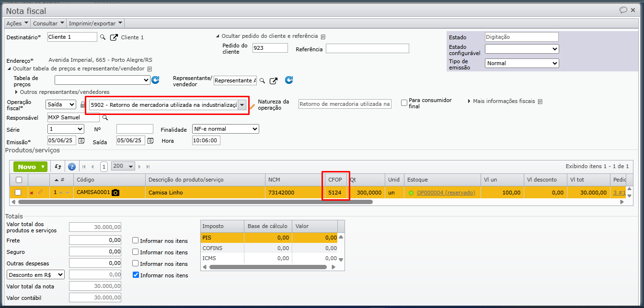
Task: Open the Desconto em R$ dropdown
Action: pyautogui.click(x=35, y=274)
